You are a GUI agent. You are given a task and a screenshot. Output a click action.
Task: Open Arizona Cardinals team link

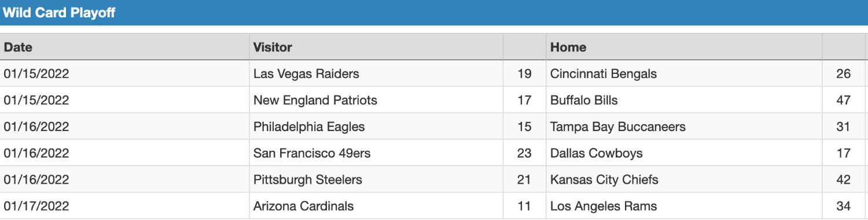point(304,207)
